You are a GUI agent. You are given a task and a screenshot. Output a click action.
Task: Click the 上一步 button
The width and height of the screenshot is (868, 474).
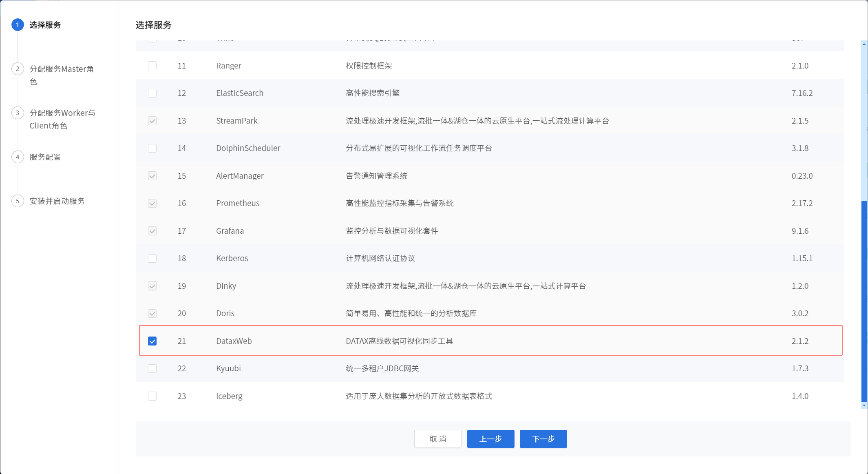point(490,439)
